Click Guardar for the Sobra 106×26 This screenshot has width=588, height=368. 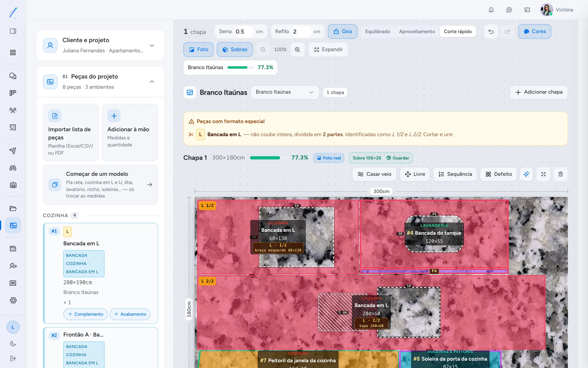398,158
